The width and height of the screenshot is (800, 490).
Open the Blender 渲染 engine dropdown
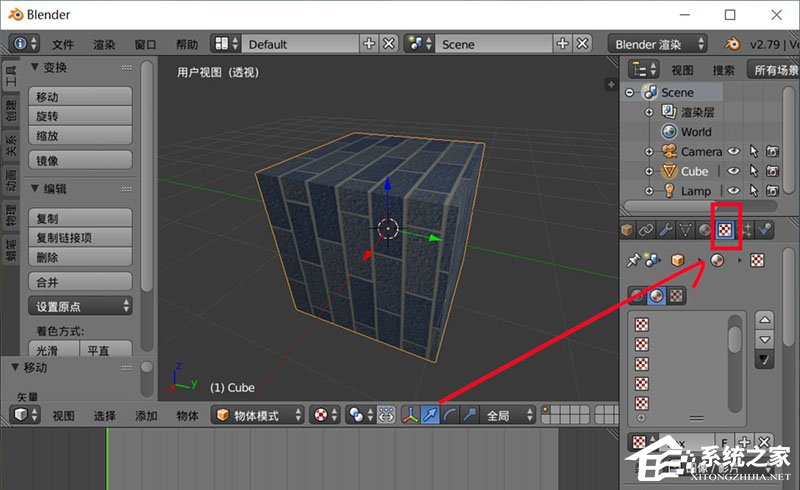click(x=657, y=44)
